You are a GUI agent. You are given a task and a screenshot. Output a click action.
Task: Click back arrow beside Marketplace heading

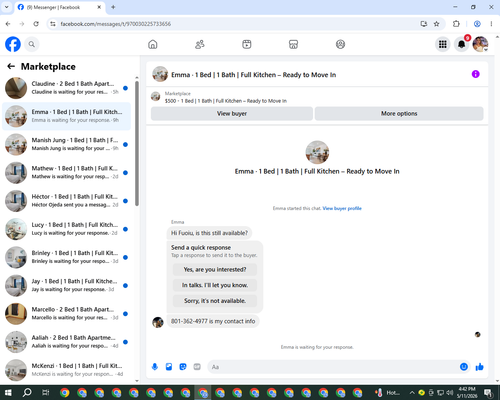(11, 66)
